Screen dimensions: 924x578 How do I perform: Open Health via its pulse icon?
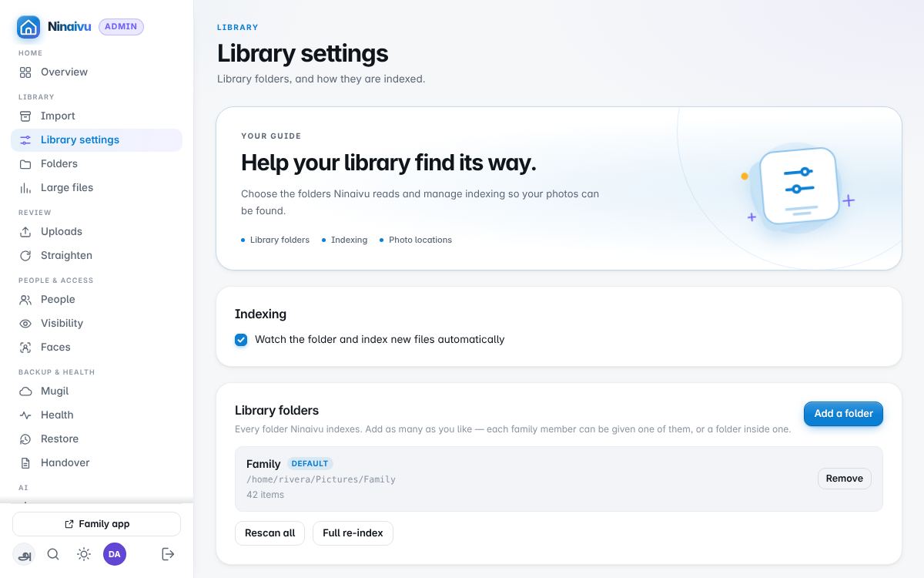click(25, 415)
